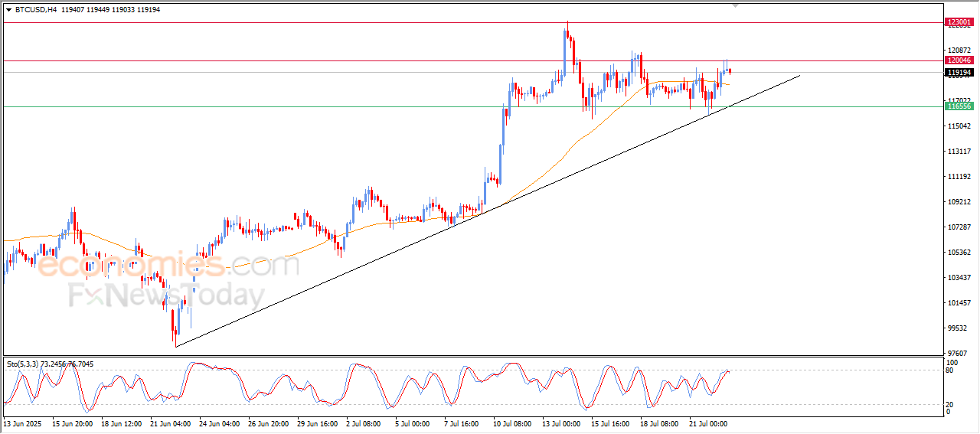This screenshot has height=434, width=980.
Task: Click the 103437 price axis value
Action: [x=959, y=277]
